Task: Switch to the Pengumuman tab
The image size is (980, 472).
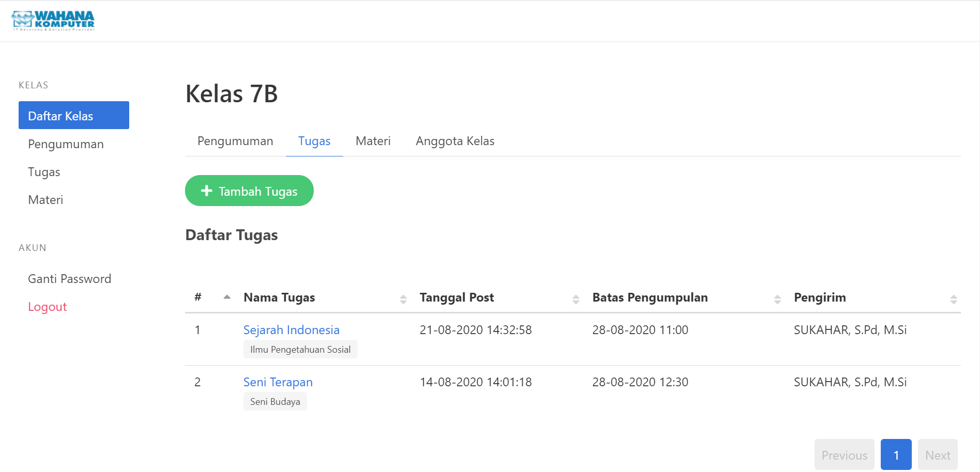Action: point(235,140)
